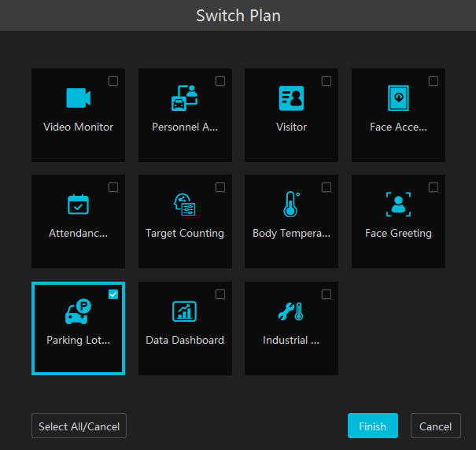Click the Body Temperature thermometer icon
The width and height of the screenshot is (476, 450).
pyautogui.click(x=291, y=205)
